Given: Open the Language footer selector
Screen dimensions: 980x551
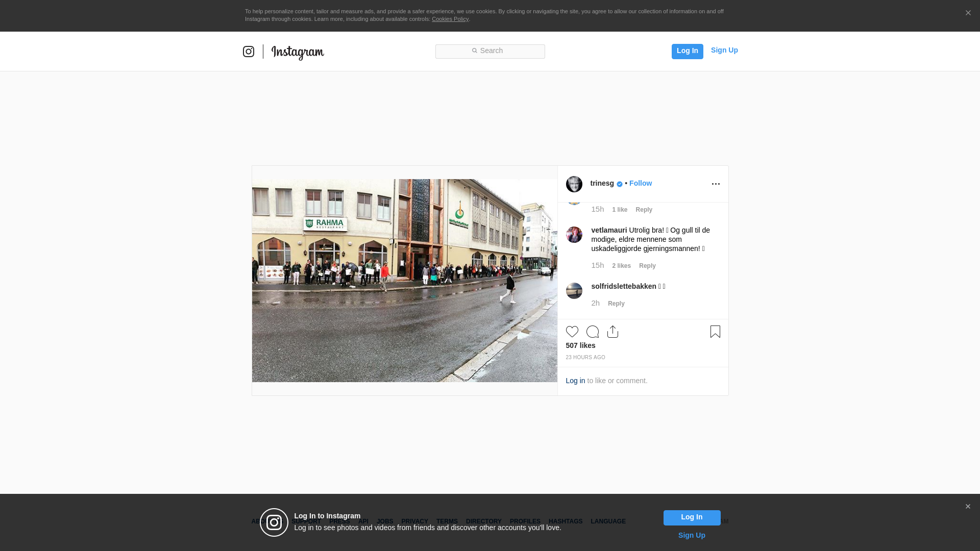Looking at the screenshot, I should 608,521.
